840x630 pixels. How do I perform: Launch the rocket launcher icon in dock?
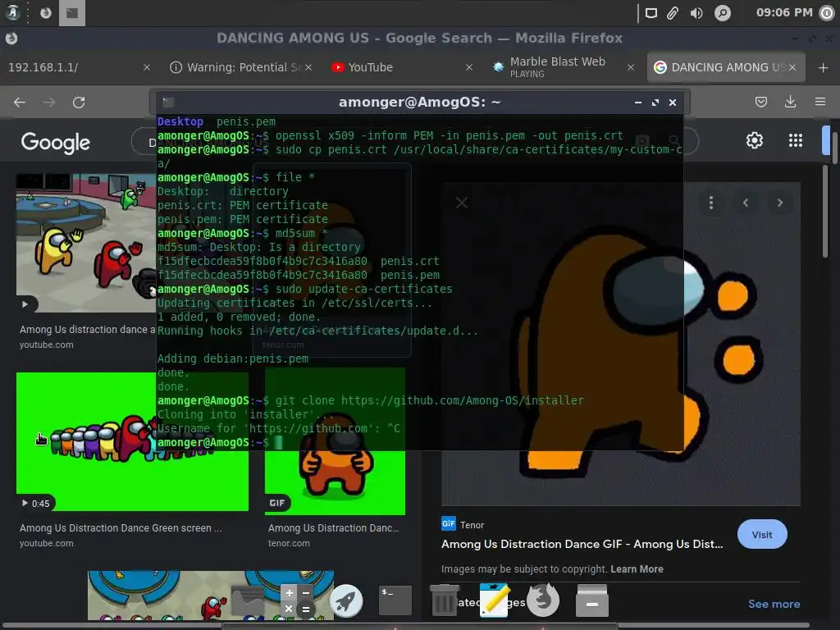[346, 600]
